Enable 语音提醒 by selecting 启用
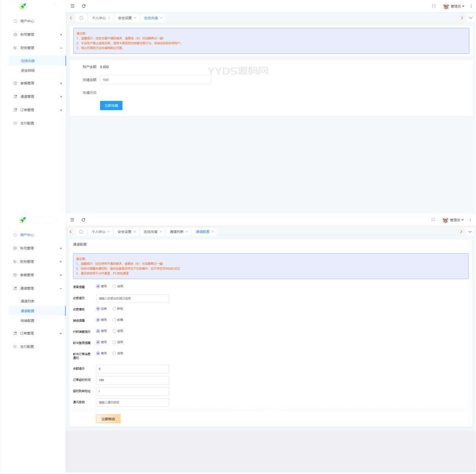This screenshot has height=474, width=476. tap(114, 287)
